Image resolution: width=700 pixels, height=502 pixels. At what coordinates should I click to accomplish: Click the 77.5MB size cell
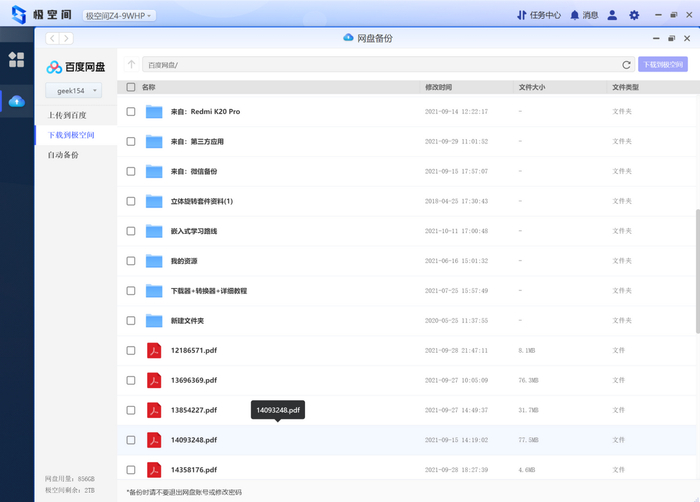pos(528,440)
